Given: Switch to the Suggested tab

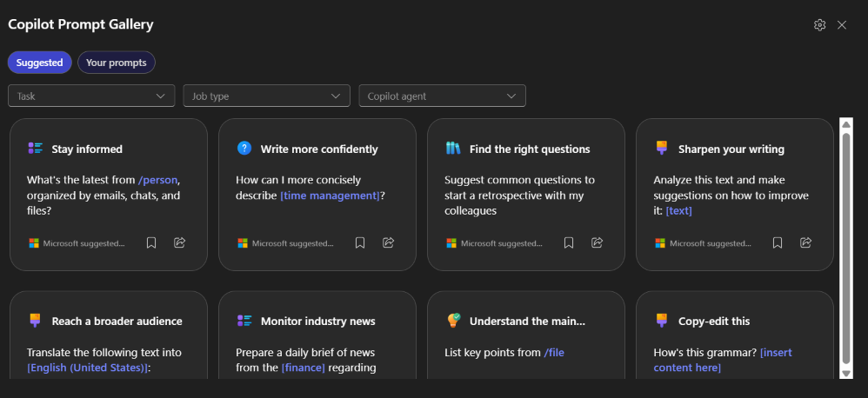Looking at the screenshot, I should (x=40, y=63).
